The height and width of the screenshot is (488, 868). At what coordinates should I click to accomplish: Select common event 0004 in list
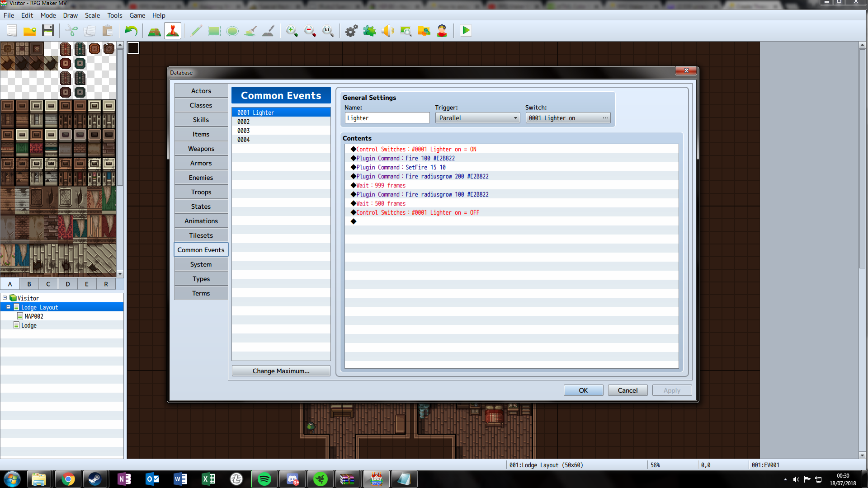pyautogui.click(x=281, y=140)
